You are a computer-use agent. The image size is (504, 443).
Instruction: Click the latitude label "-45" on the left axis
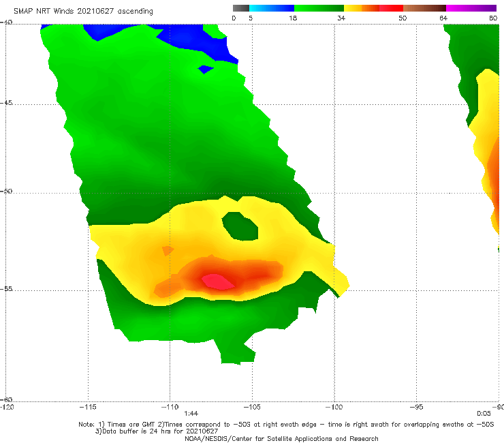pos(6,103)
